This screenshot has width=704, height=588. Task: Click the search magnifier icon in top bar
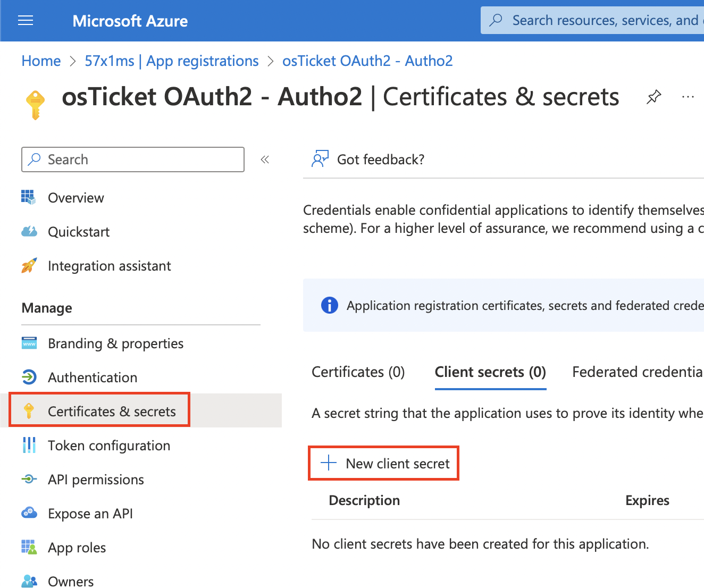point(496,20)
